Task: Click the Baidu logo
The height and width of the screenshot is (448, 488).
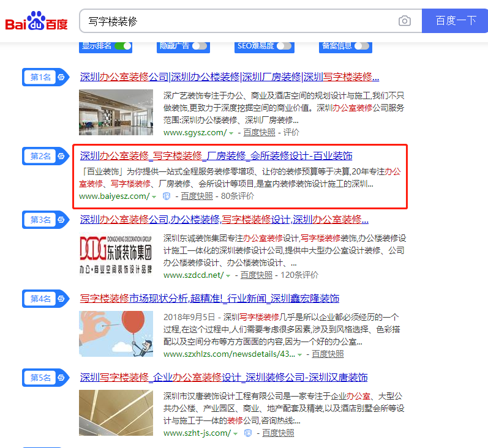Action: coord(36,21)
